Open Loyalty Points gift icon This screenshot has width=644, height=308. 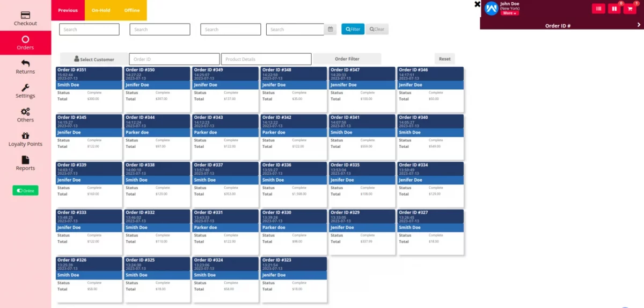point(25,139)
